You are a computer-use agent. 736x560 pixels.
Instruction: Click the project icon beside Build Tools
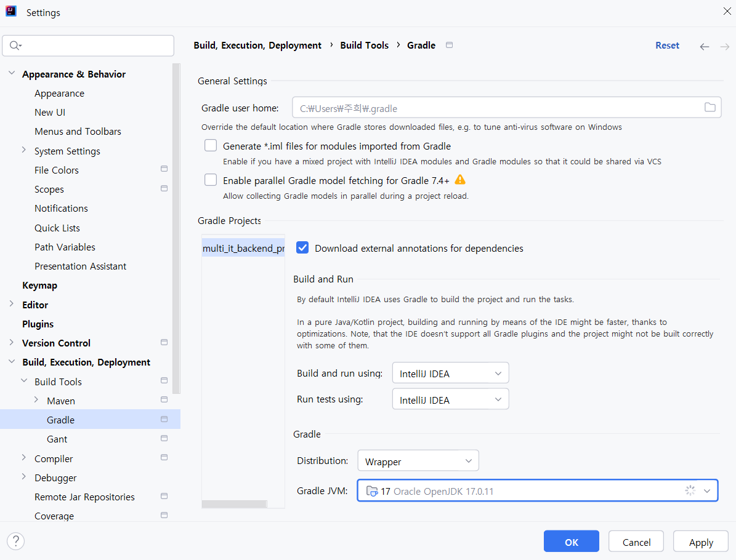tap(164, 380)
